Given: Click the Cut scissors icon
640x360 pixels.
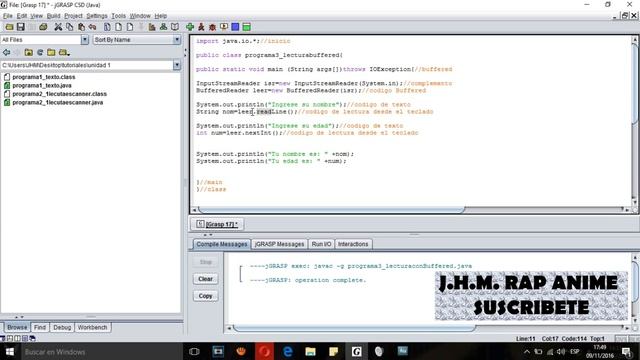Looking at the screenshot, I should click(58, 27).
